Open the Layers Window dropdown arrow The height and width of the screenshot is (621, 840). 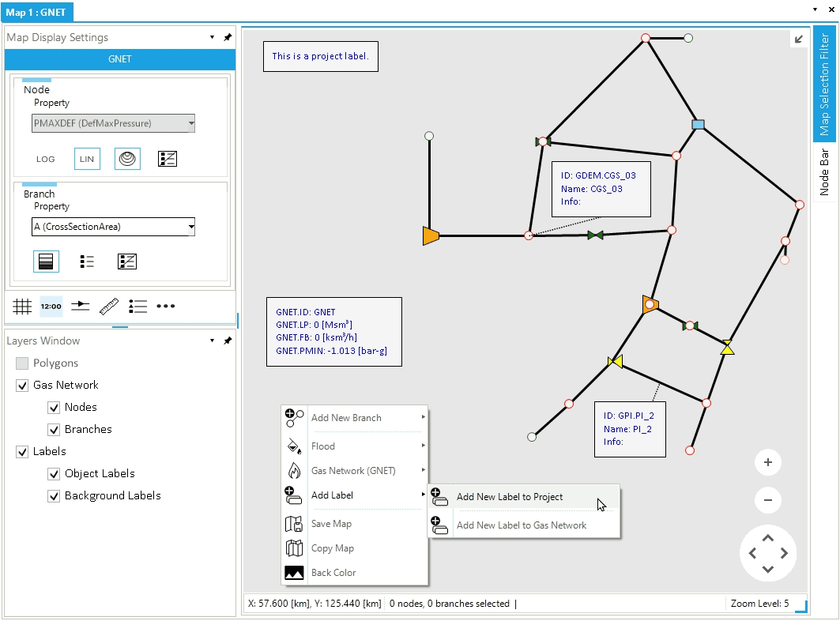[212, 341]
